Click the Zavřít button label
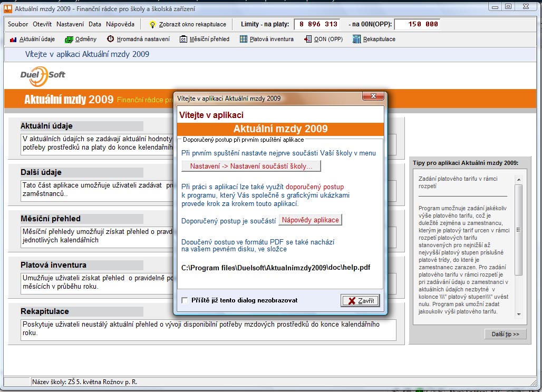Image resolution: width=542 pixels, height=392 pixels. 366,301
